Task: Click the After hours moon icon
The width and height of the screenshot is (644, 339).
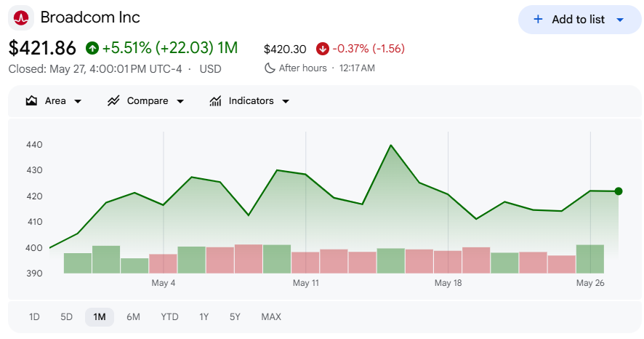Action: 270,68
